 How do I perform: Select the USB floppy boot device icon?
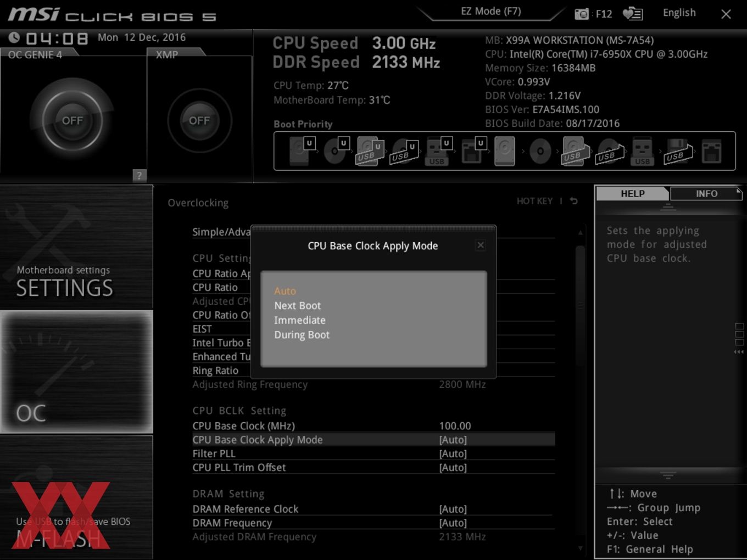pyautogui.click(x=678, y=151)
